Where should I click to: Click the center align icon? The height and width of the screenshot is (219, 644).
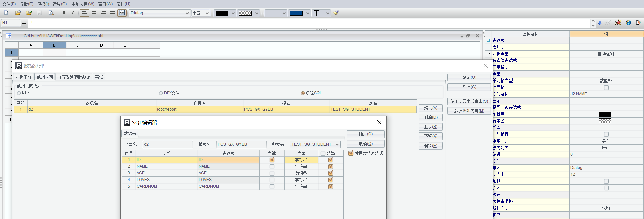pyautogui.click(x=94, y=13)
